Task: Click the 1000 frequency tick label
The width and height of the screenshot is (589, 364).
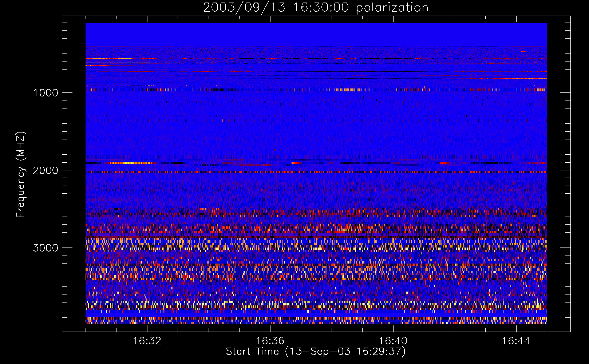Action: tap(46, 92)
